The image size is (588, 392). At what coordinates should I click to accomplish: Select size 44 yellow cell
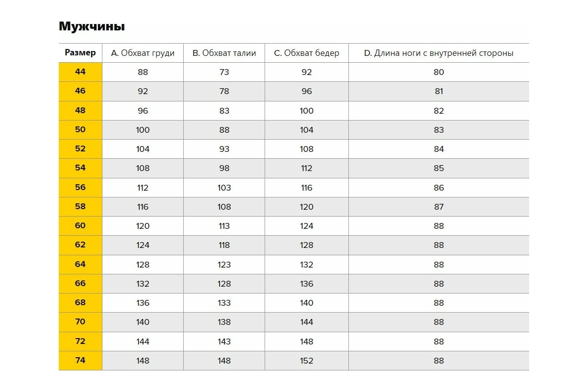[x=80, y=72]
